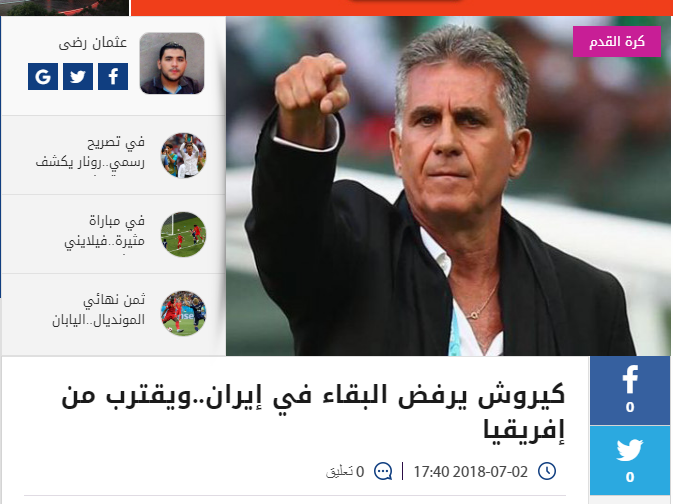Open thumbnail for رونار يكشف article
The height and width of the screenshot is (504, 673).
click(183, 155)
